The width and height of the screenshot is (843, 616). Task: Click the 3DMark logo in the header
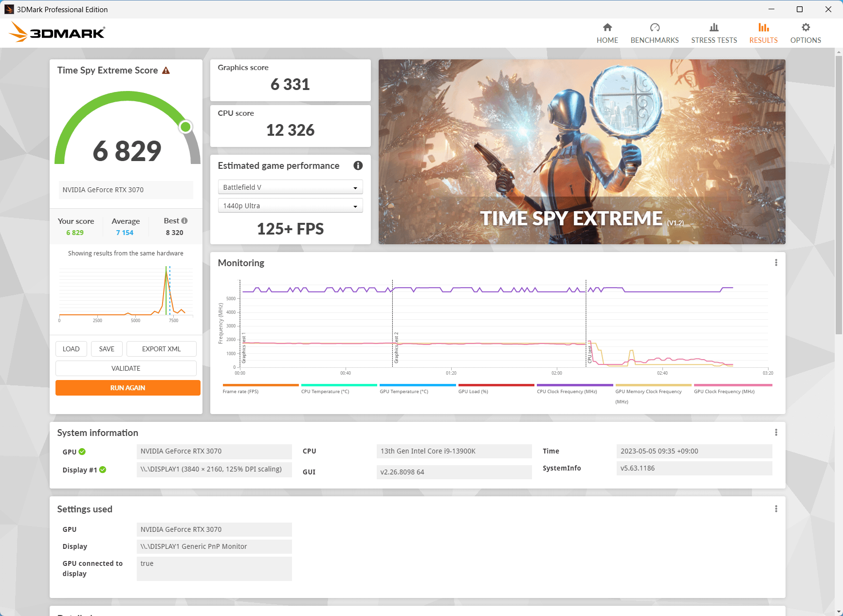pyautogui.click(x=57, y=33)
